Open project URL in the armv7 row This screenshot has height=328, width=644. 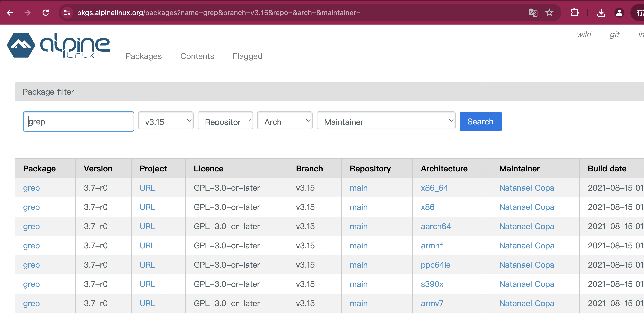tap(147, 303)
